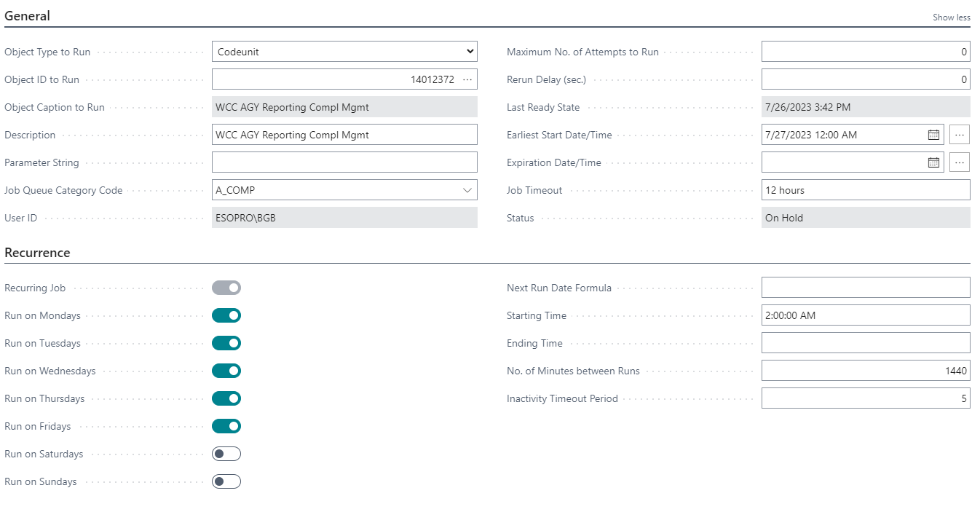
Task: Click Show less link in General
Action: (x=951, y=17)
